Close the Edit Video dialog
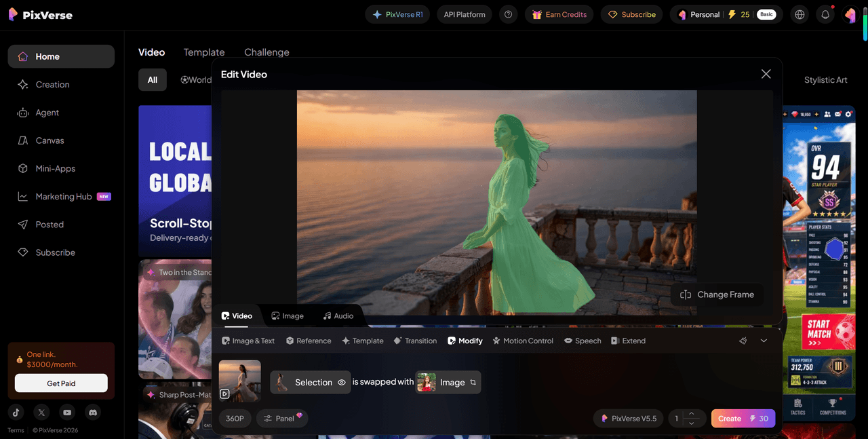868x439 pixels. tap(766, 74)
